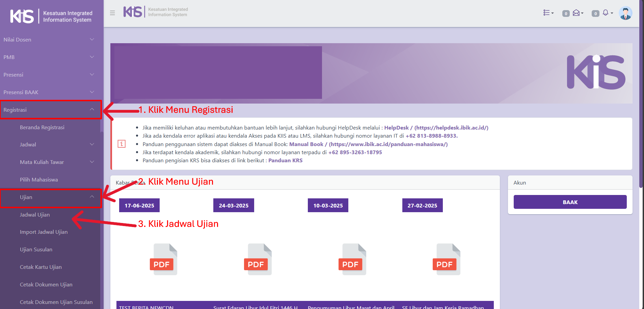Screen dimensions: 644x309
Task: Click the user avatar profile picture
Action: (x=625, y=13)
